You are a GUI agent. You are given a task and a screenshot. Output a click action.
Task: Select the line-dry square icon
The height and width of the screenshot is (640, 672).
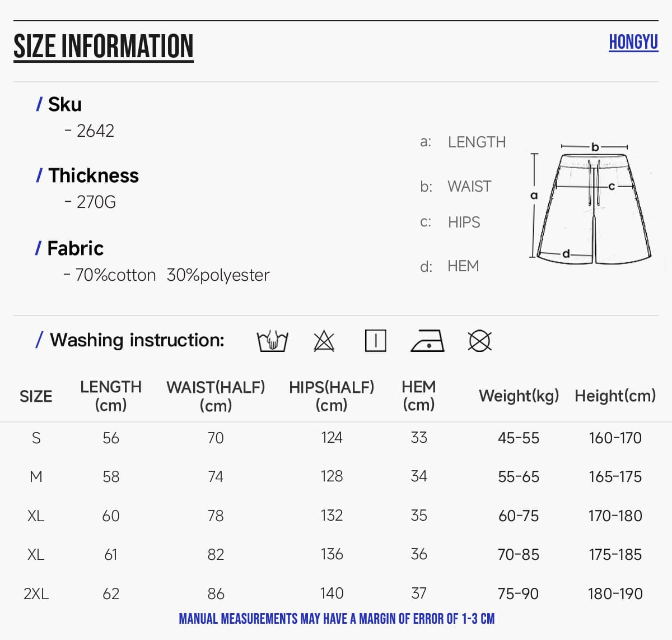[375, 341]
